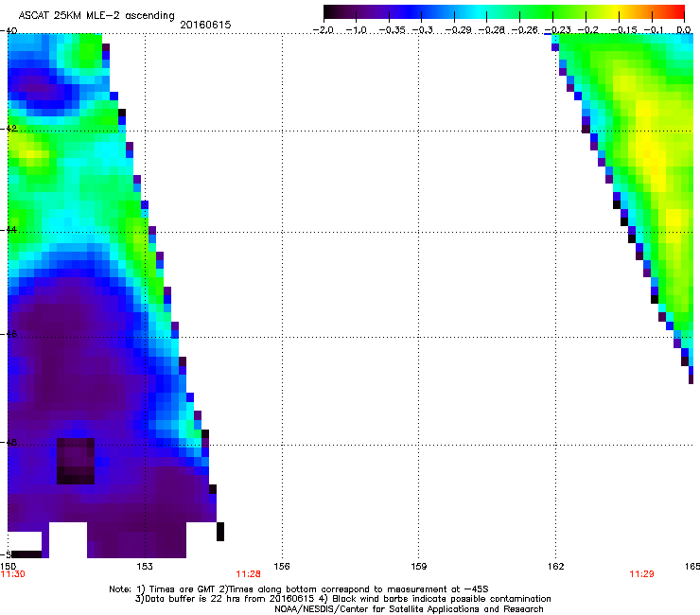This screenshot has width=700, height=615.
Task: Click the latitude label -48
Action: tap(9, 443)
